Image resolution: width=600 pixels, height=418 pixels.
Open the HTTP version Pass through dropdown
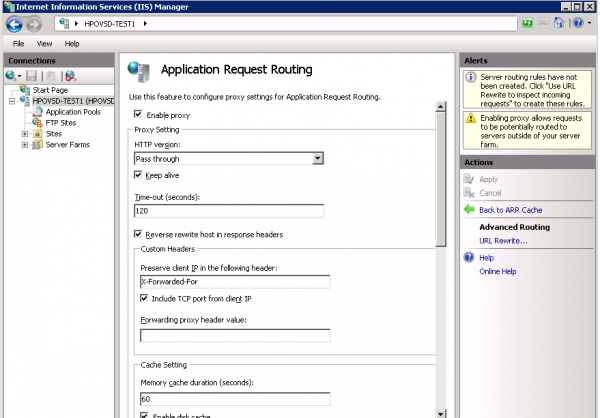point(318,158)
